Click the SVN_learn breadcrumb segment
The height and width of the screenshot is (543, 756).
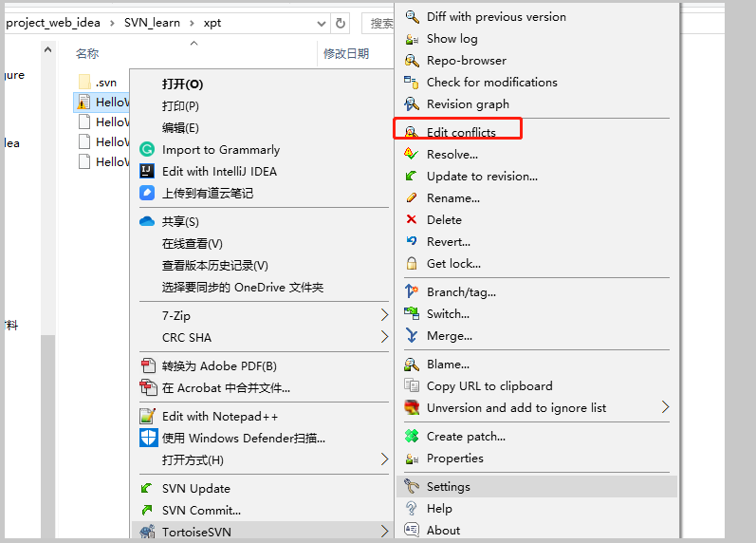[152, 23]
